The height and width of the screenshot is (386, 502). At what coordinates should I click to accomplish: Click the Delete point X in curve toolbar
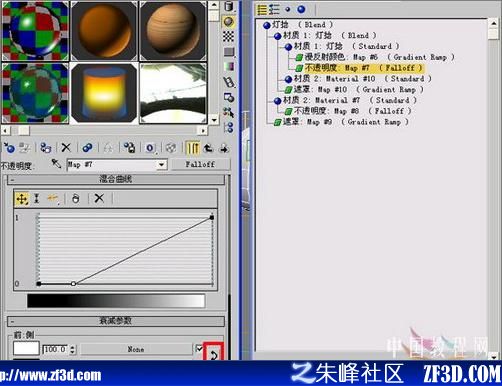(99, 199)
